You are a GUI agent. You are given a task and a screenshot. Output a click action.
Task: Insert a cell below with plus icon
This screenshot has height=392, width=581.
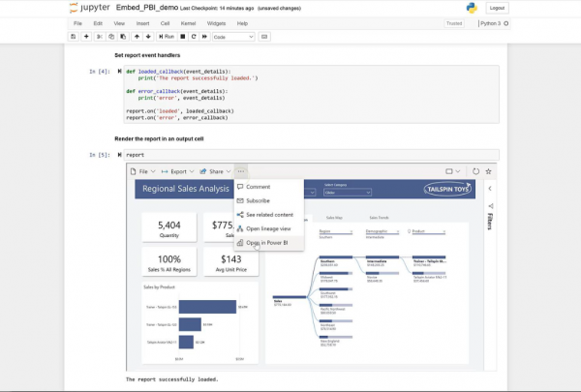(x=86, y=37)
